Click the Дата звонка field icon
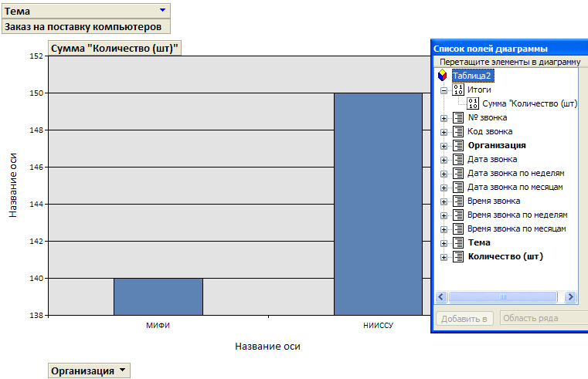Image resolution: width=588 pixels, height=379 pixels. (458, 159)
